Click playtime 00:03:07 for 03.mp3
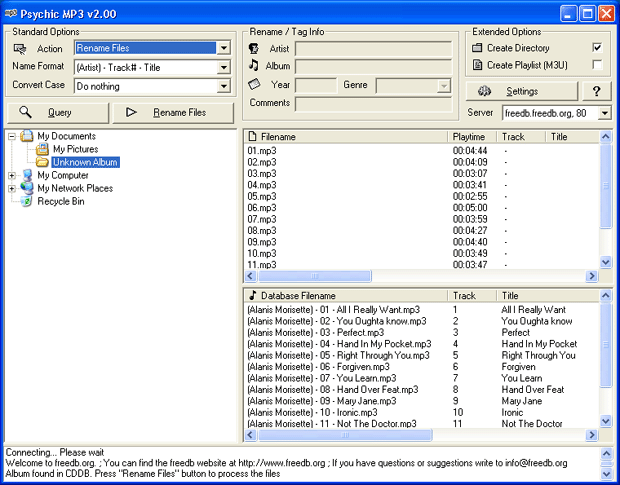The width and height of the screenshot is (620, 485). (470, 174)
